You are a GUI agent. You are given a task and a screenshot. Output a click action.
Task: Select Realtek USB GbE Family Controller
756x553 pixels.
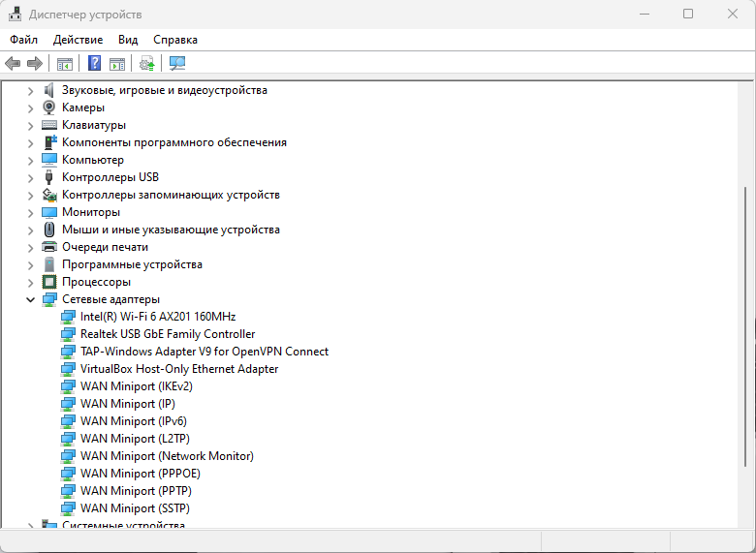click(168, 334)
